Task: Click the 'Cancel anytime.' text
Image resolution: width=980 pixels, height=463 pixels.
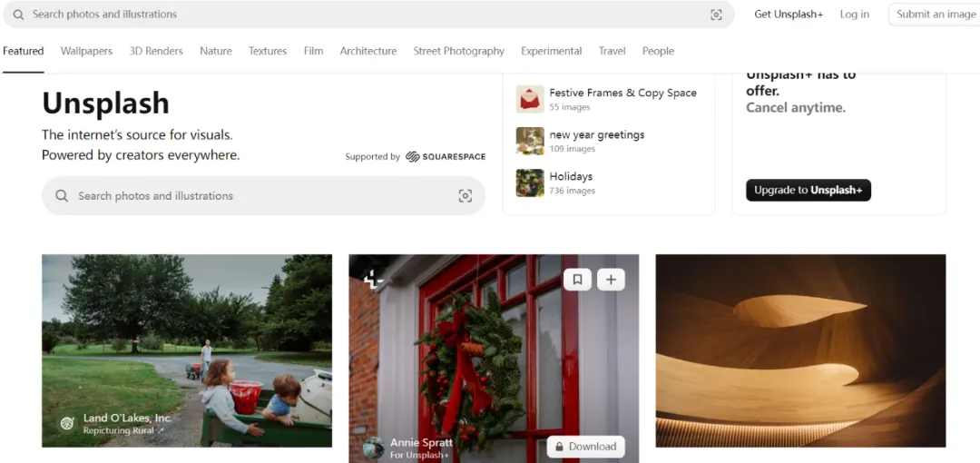Action: (x=796, y=108)
